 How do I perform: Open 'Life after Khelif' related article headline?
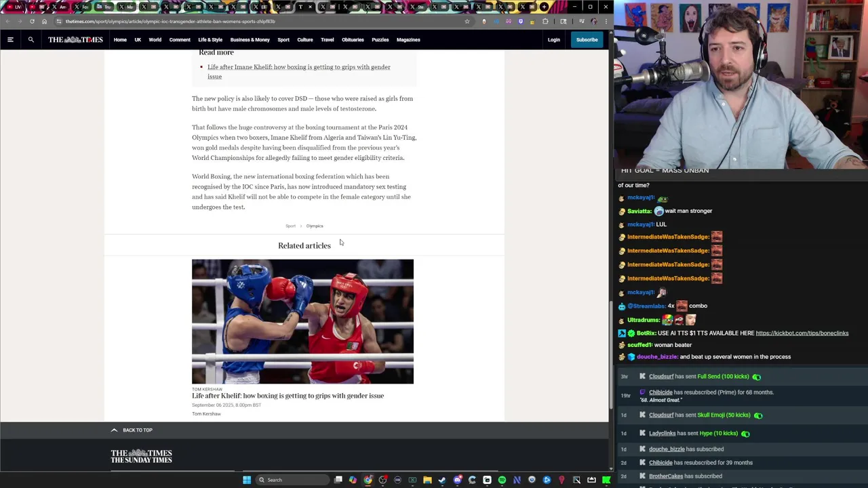(x=288, y=396)
